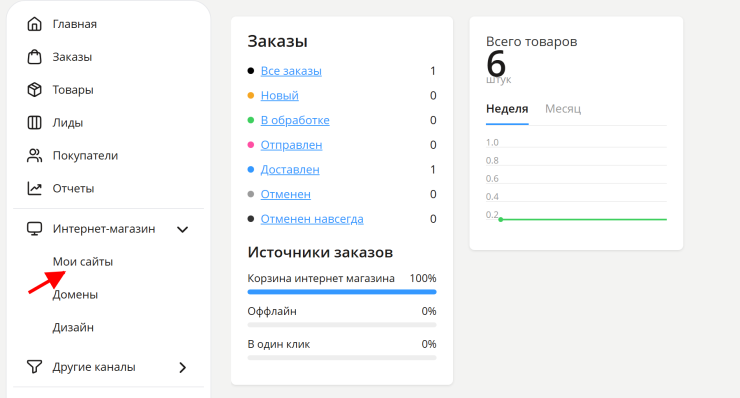Image resolution: width=740 pixels, height=398 pixels.
Task: Open the Товары sidebar item
Action: (x=73, y=90)
